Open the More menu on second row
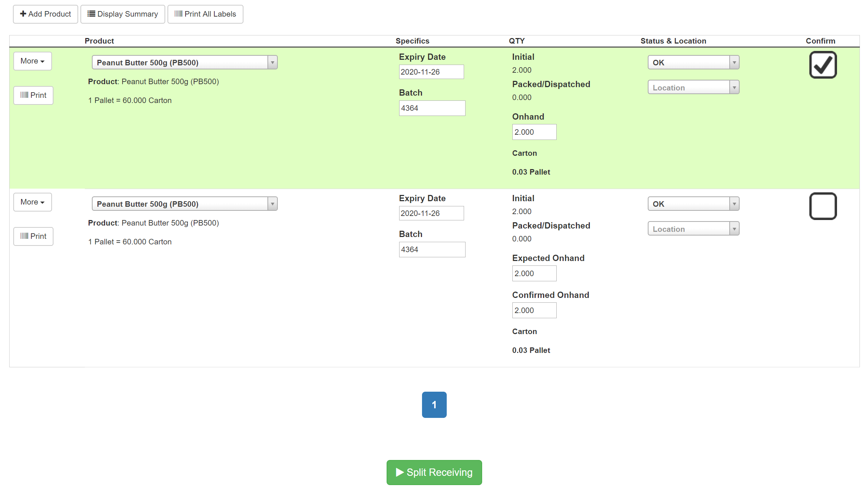 pyautogui.click(x=32, y=202)
